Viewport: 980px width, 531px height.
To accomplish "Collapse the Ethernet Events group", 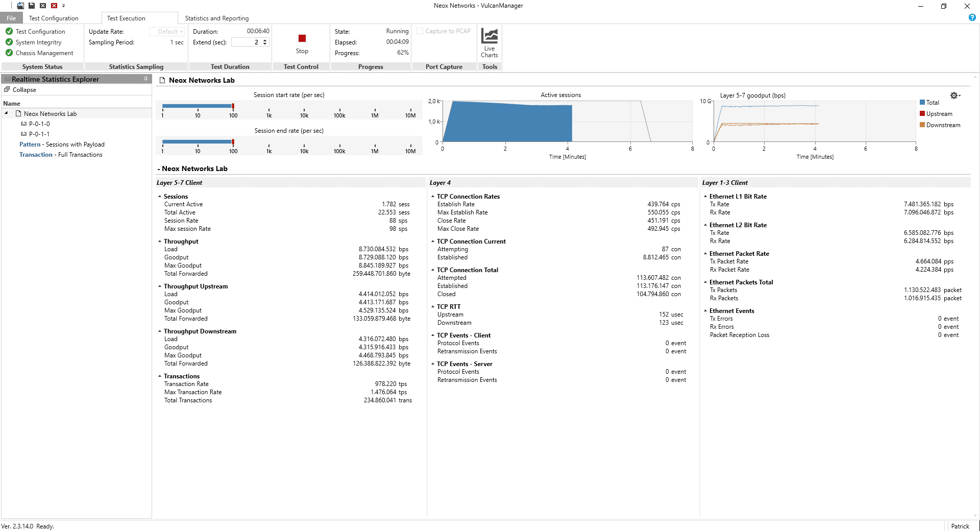I will [x=705, y=310].
